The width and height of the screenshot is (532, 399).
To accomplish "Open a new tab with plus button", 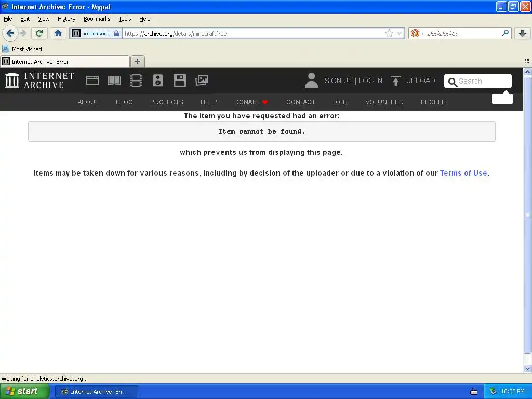I will point(137,61).
